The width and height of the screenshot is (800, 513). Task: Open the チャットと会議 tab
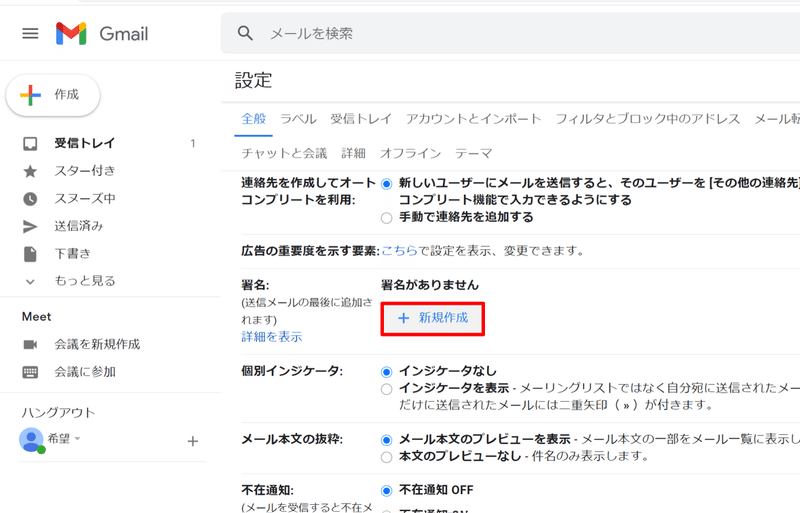click(x=284, y=153)
